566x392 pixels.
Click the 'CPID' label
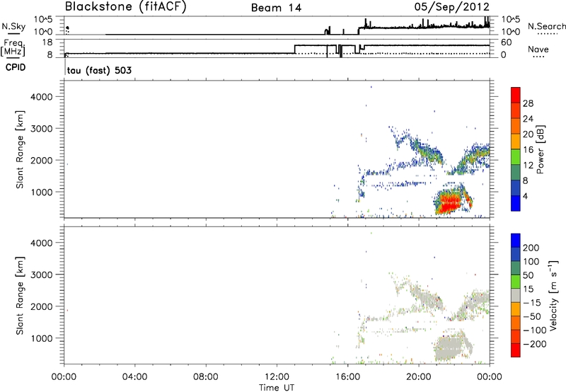(x=16, y=67)
